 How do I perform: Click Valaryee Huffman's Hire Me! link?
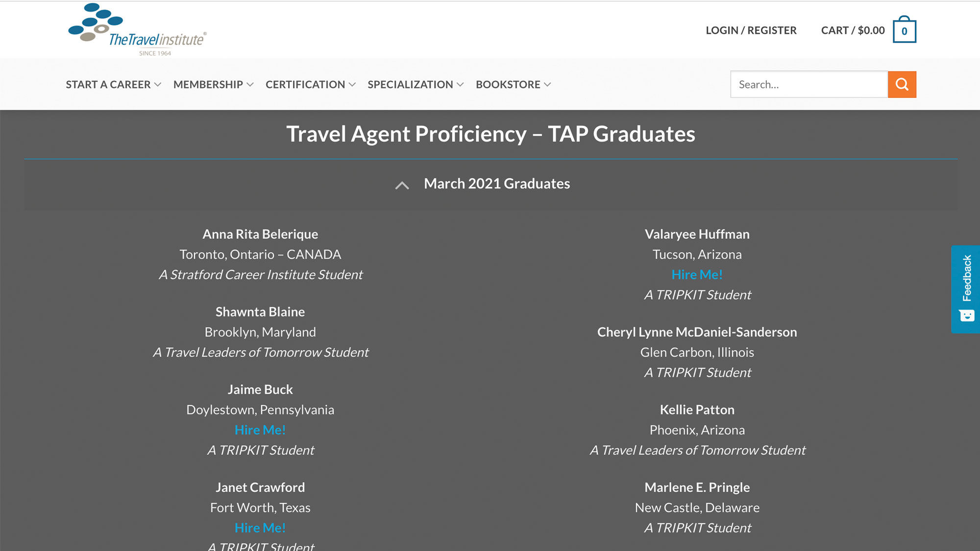pos(697,274)
